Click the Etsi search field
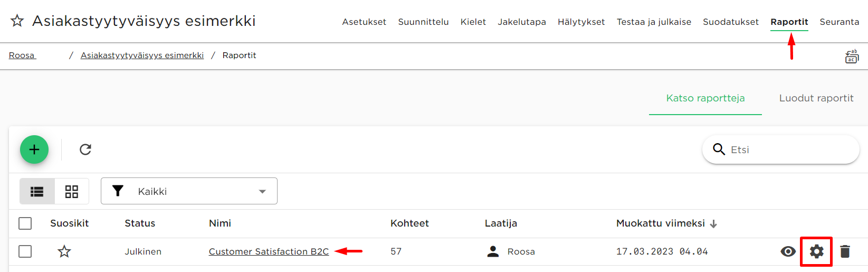Viewport: 868px width, 272px height. tap(781, 149)
